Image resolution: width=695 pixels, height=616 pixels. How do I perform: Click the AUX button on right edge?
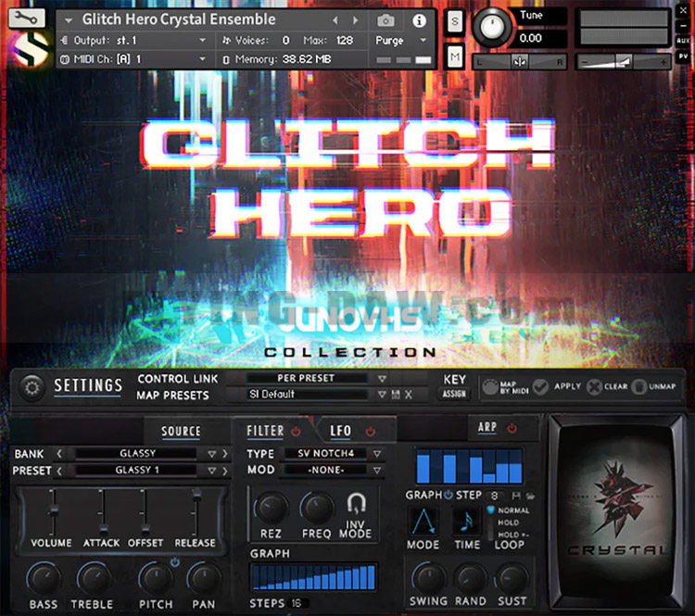point(683,41)
